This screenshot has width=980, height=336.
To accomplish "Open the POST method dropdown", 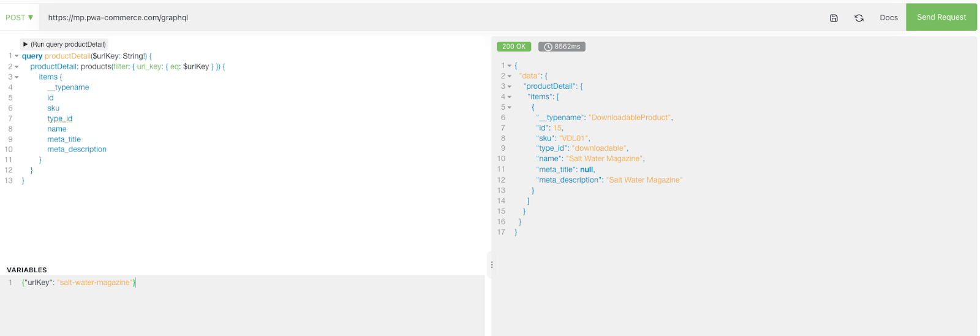I will tap(20, 18).
